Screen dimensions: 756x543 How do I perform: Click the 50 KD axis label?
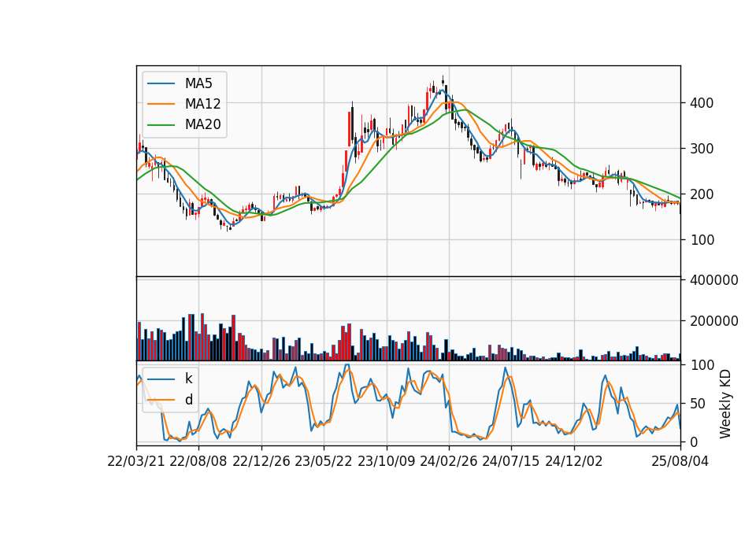(x=699, y=403)
